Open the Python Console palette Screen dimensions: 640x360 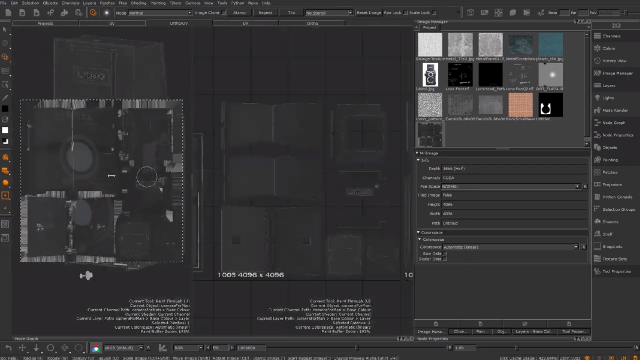point(614,197)
